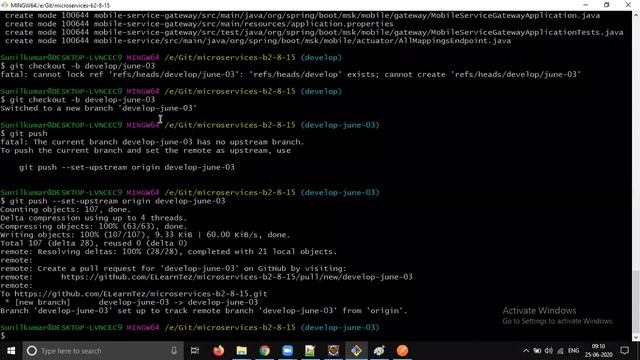
Task: Click the '[new branch]' output line
Action: pyautogui.click(x=131, y=302)
